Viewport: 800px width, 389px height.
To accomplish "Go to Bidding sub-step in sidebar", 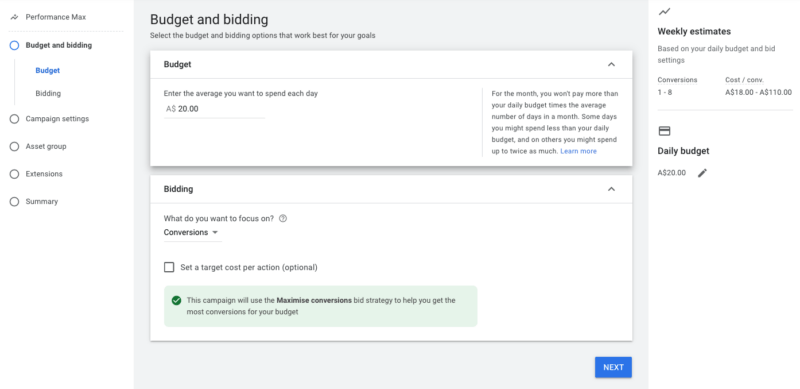I will click(48, 93).
